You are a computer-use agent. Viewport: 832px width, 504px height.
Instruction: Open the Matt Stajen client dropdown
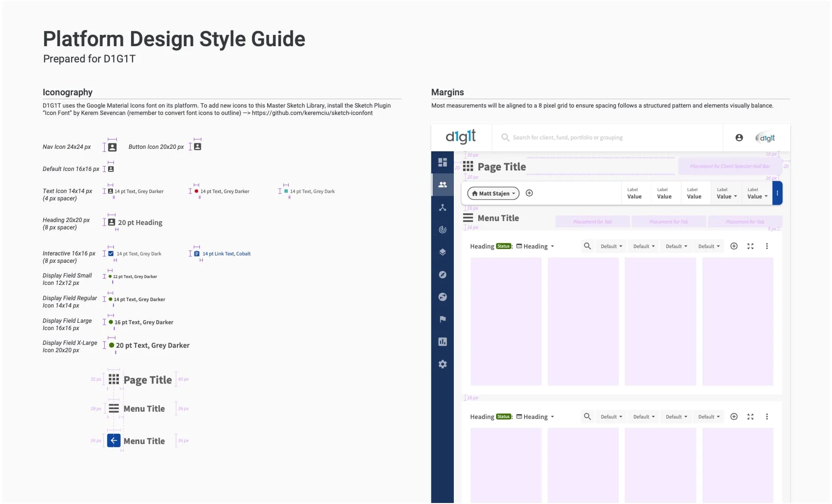493,194
